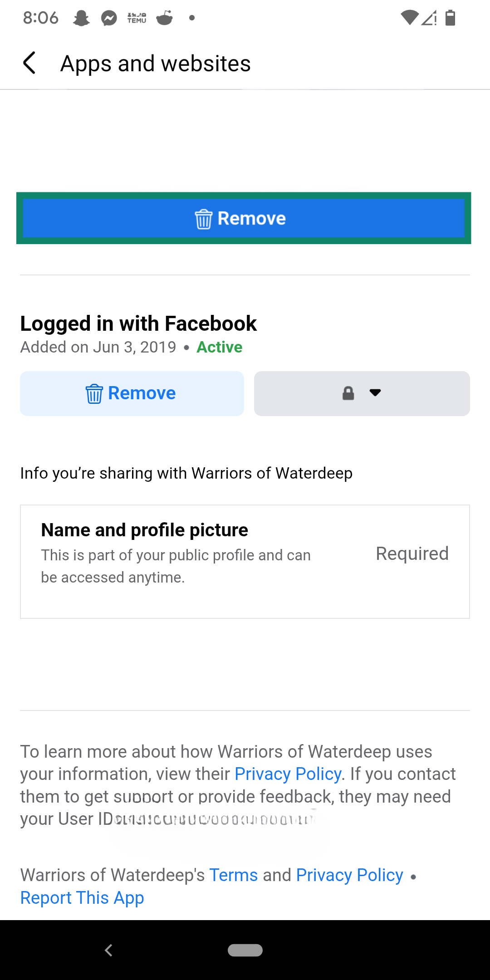Open the Privacy Policy link in the paragraph

coord(288,774)
